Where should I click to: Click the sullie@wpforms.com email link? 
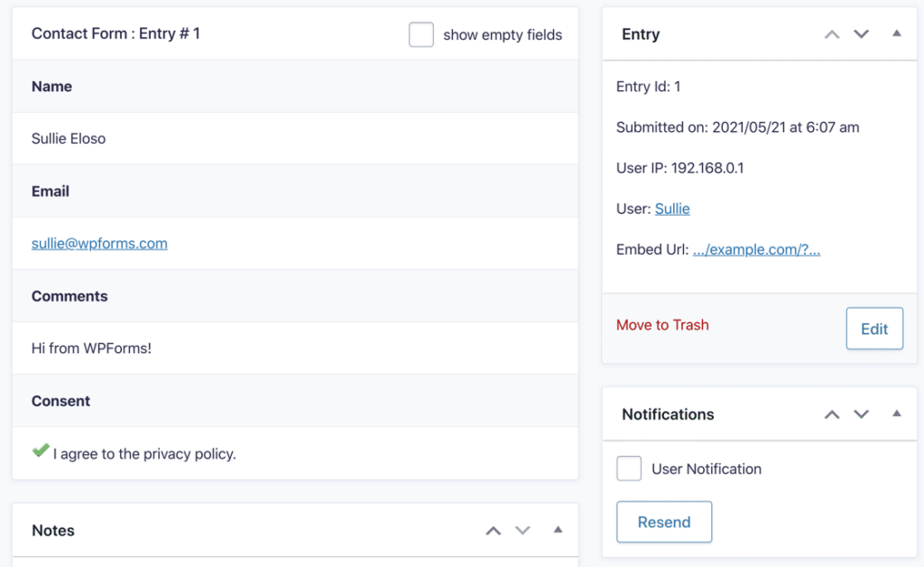click(x=99, y=243)
